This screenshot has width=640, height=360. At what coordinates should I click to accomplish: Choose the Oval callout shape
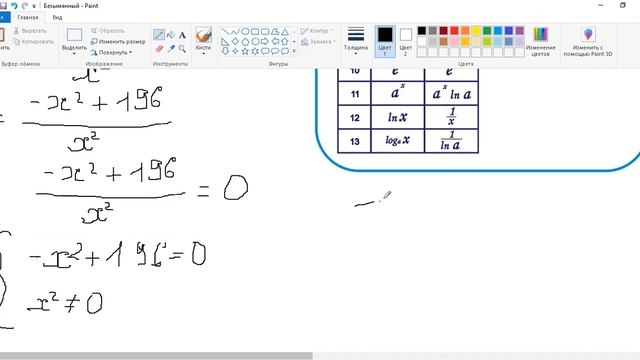pos(275,51)
